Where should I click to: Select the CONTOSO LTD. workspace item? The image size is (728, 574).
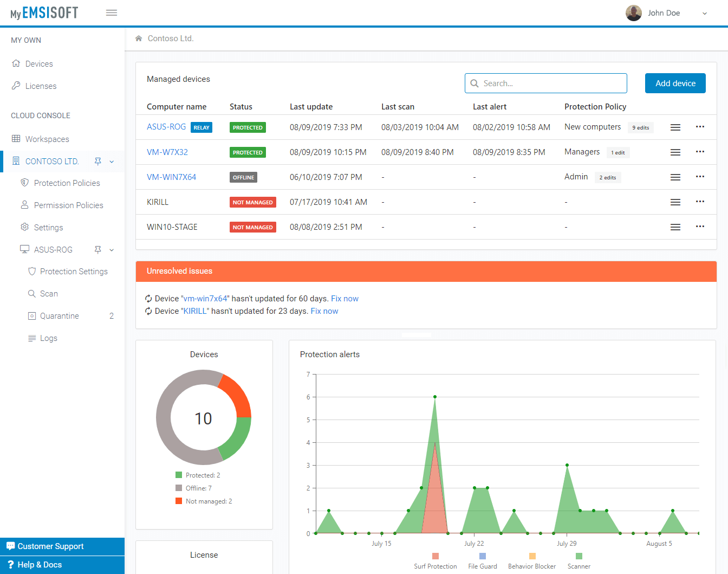point(52,162)
